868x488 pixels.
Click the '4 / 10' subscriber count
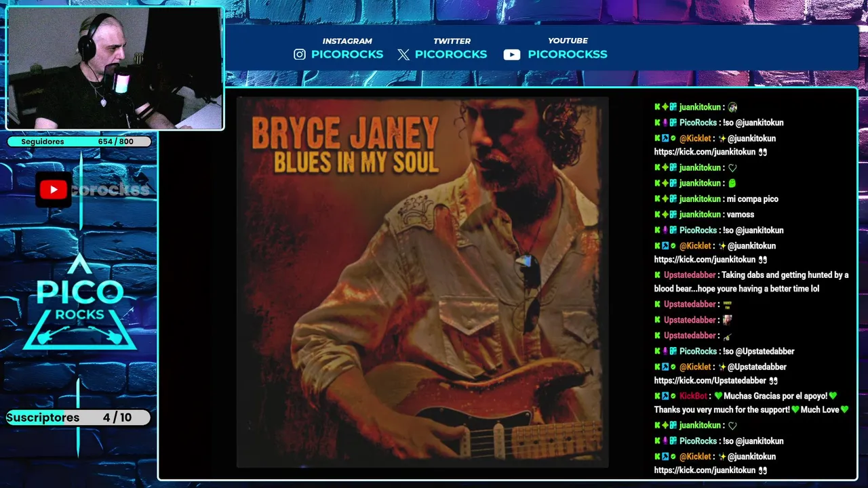[x=117, y=418]
